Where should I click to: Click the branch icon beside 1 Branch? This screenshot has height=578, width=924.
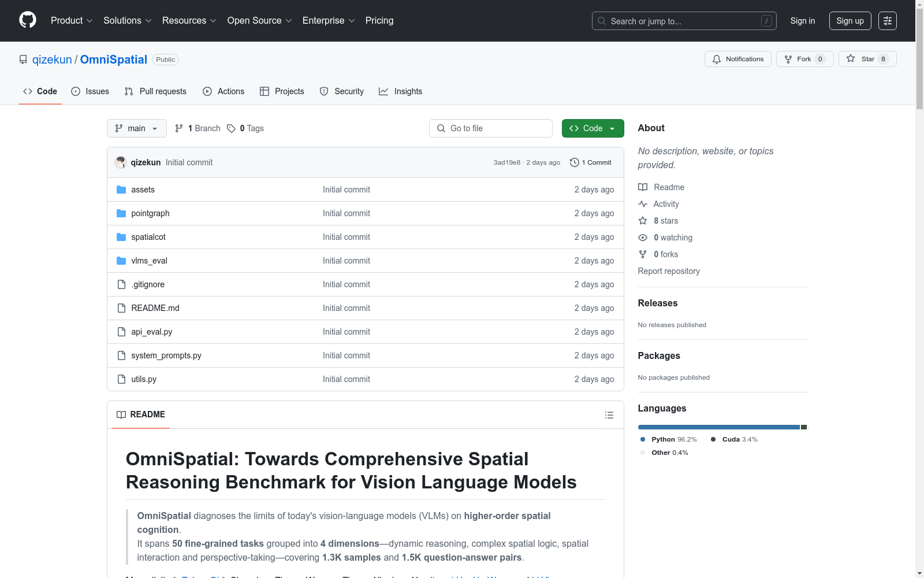pos(179,128)
